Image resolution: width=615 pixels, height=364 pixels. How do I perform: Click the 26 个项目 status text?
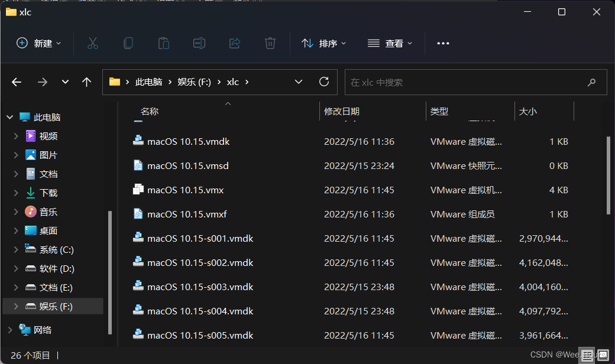coord(30,355)
